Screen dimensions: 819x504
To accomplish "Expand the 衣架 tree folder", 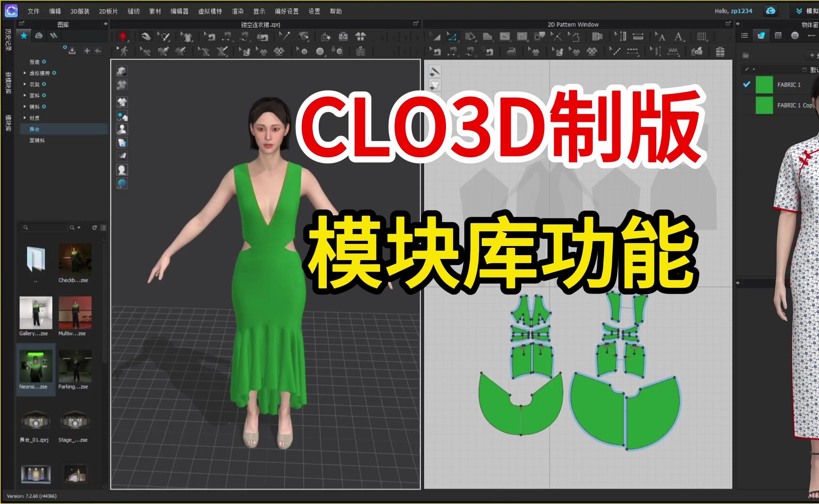I will point(25,84).
